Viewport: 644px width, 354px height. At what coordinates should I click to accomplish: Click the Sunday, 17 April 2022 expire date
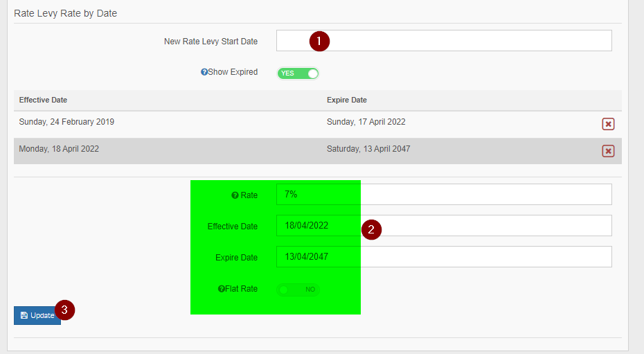click(x=366, y=121)
